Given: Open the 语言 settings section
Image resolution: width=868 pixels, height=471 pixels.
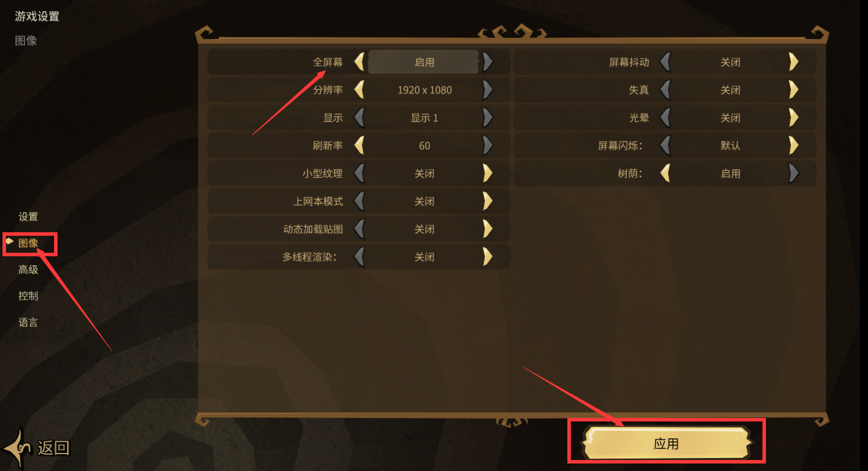Looking at the screenshot, I should coord(28,322).
